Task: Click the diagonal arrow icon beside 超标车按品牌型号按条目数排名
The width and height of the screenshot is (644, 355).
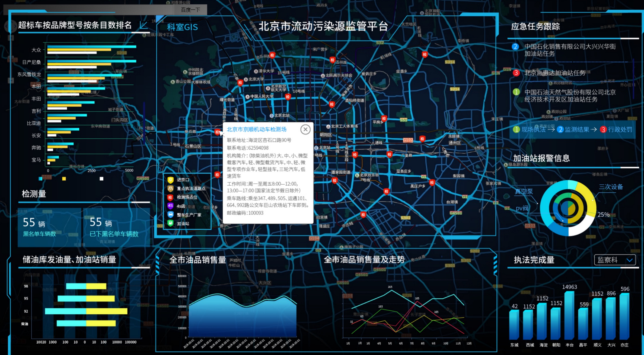Action: click(144, 25)
